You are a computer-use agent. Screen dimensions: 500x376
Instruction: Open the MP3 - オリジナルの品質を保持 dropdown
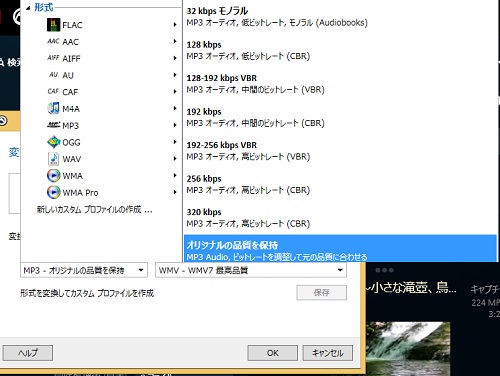(84, 270)
